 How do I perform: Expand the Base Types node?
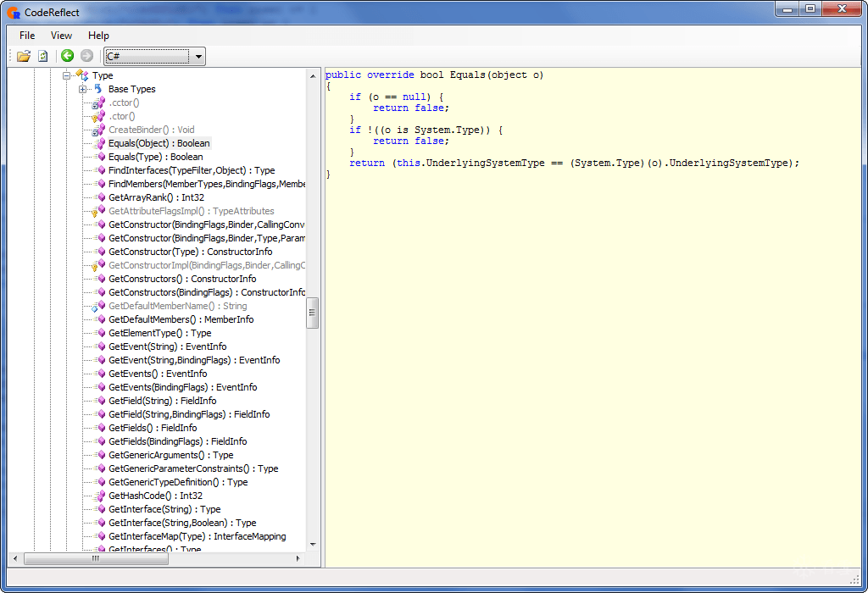pos(82,89)
